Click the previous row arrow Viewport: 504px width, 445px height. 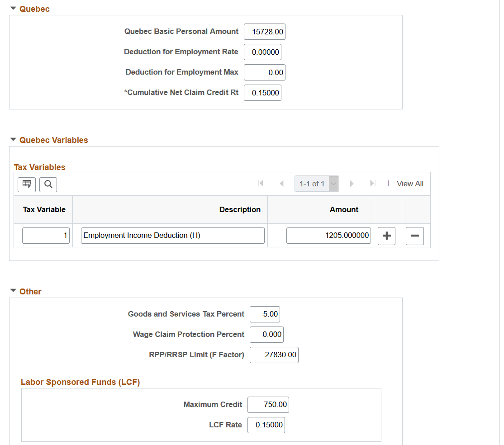pos(281,183)
